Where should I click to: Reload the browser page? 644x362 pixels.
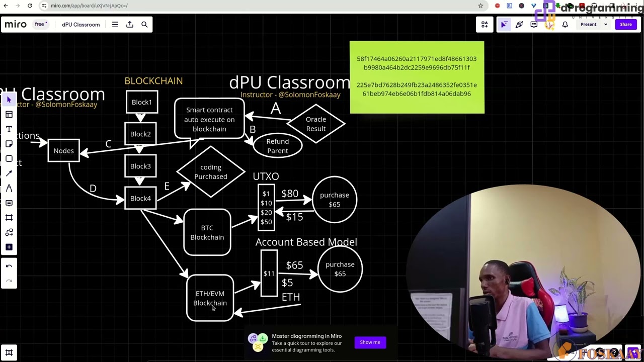point(30,6)
